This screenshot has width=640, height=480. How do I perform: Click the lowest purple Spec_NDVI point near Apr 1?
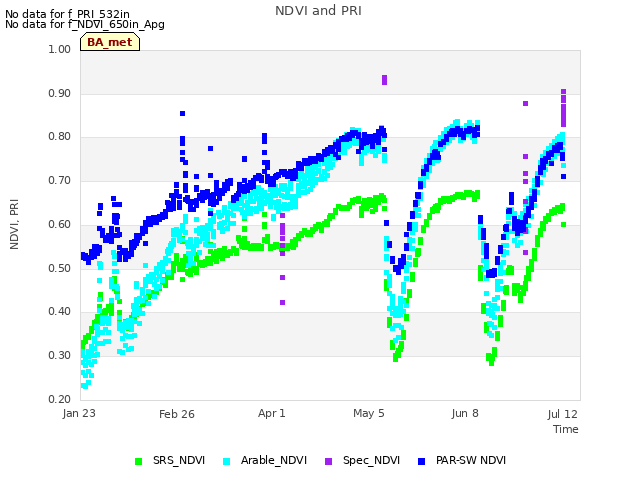click(x=282, y=302)
